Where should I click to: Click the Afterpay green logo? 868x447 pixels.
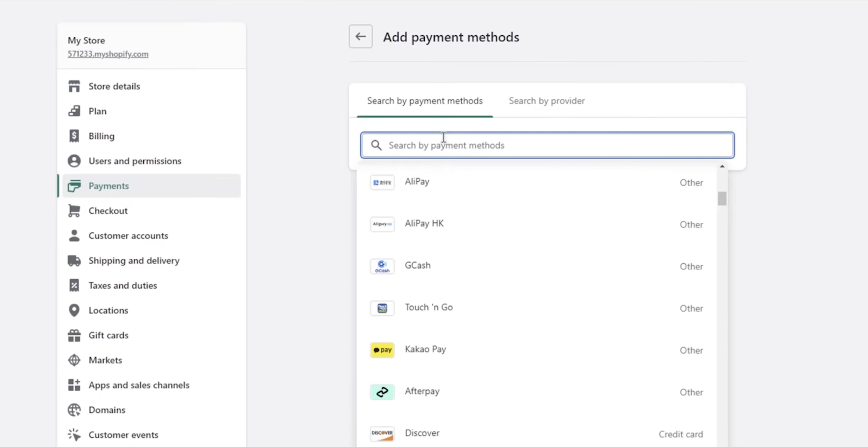click(382, 392)
